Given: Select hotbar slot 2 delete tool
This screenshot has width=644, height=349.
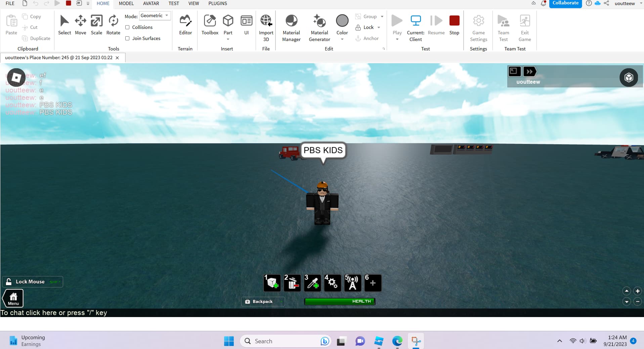Looking at the screenshot, I should pyautogui.click(x=292, y=283).
